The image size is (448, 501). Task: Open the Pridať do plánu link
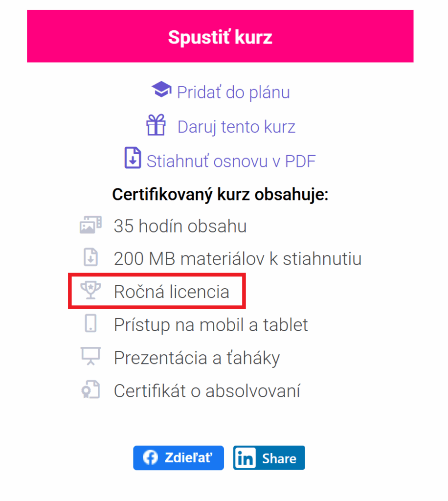pos(233,92)
